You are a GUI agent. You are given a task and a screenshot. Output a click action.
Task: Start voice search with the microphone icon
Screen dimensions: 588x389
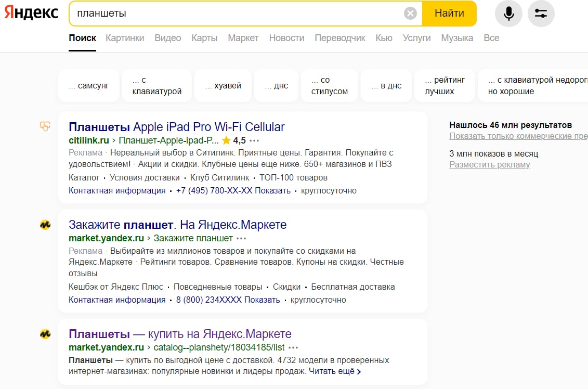click(x=508, y=14)
